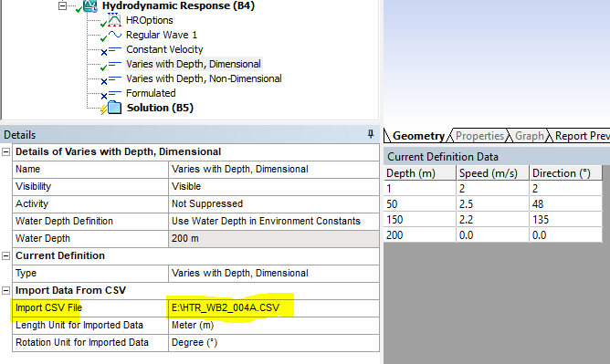Select Varies with Depth, Dimensional tree item
The height and width of the screenshot is (364, 610).
[194, 64]
